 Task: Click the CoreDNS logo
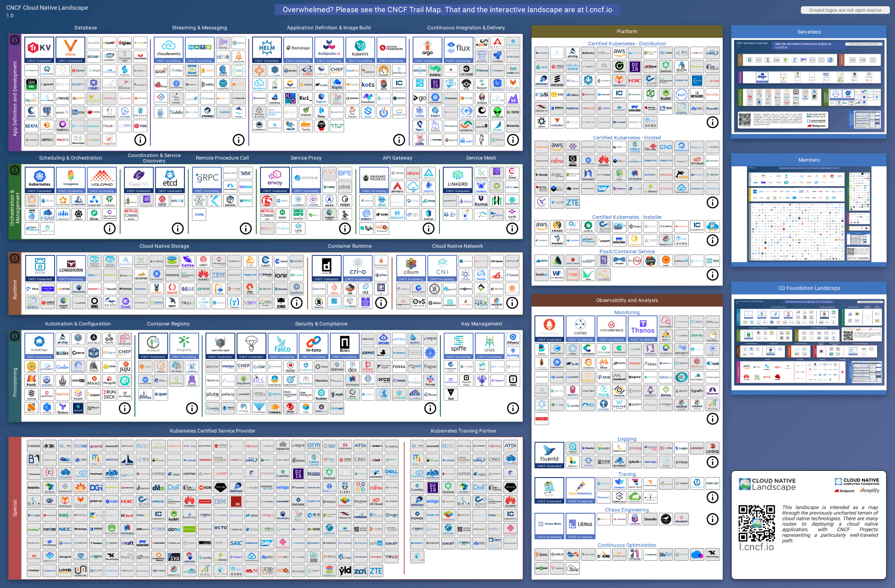pos(139,180)
